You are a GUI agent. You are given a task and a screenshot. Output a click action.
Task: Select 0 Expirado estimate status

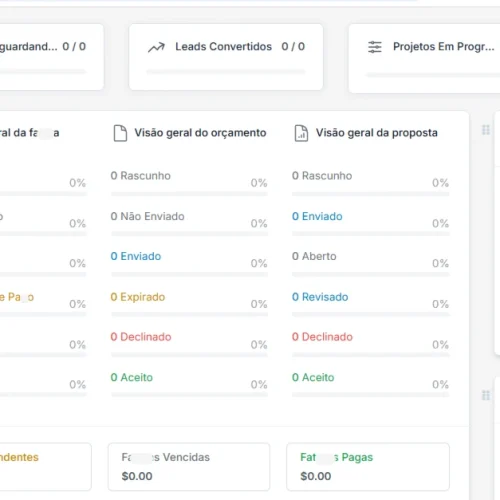[x=138, y=297]
